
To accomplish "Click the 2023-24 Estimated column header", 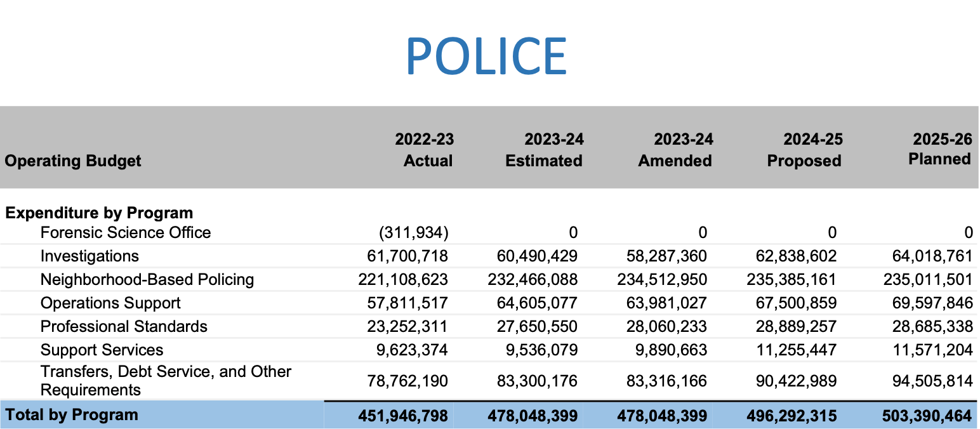I will 544,150.
